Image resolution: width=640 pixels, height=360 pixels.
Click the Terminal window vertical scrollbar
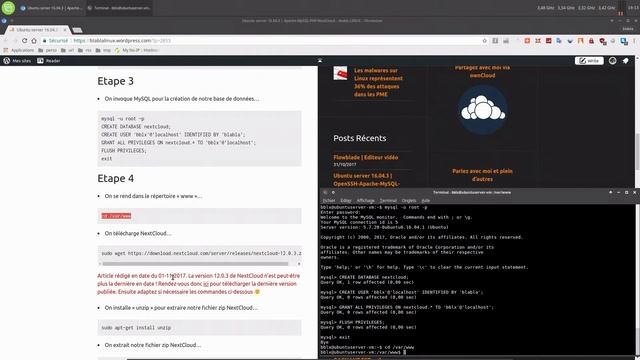(637, 280)
